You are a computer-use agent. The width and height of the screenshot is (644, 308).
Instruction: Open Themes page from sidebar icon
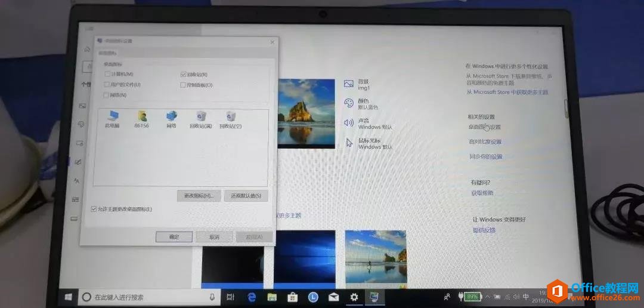(x=78, y=162)
